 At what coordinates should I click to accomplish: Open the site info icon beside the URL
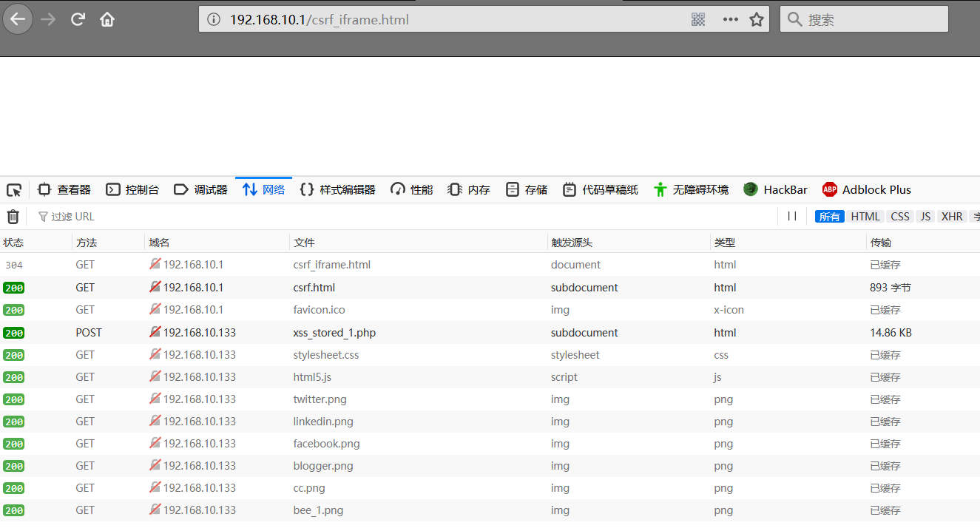(x=214, y=20)
